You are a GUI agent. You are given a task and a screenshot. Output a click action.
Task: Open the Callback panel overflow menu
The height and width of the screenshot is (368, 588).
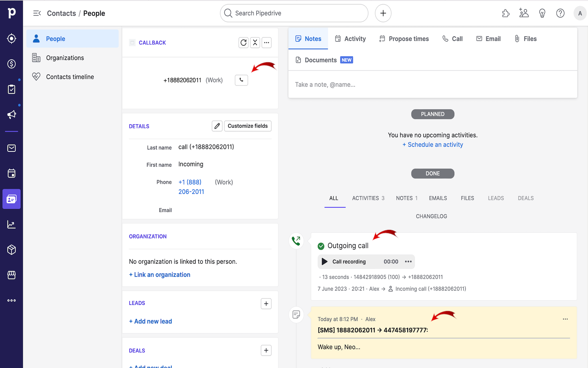[267, 42]
